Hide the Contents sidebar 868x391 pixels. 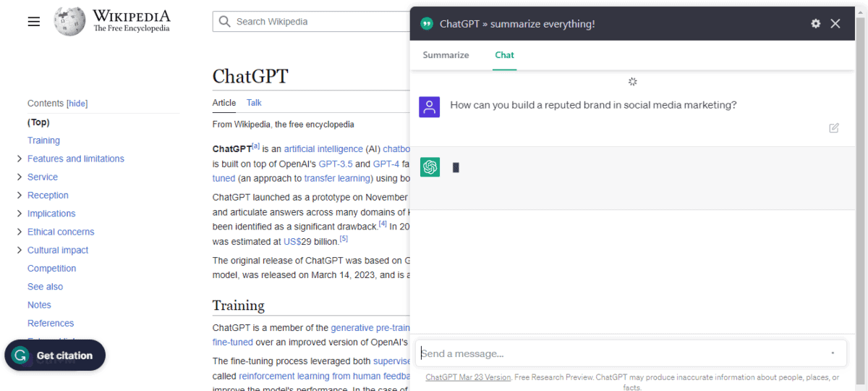pyautogui.click(x=77, y=104)
